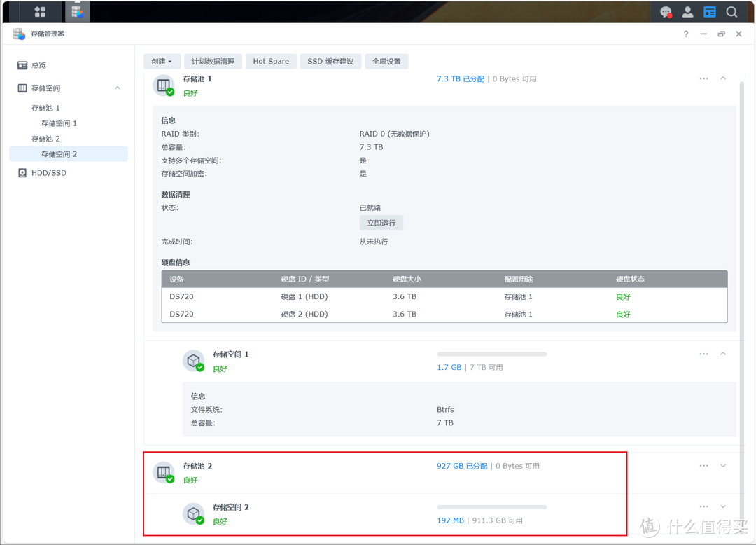Open the SSD 缓存建议 button
Screen dimensions: 756x545
330,62
